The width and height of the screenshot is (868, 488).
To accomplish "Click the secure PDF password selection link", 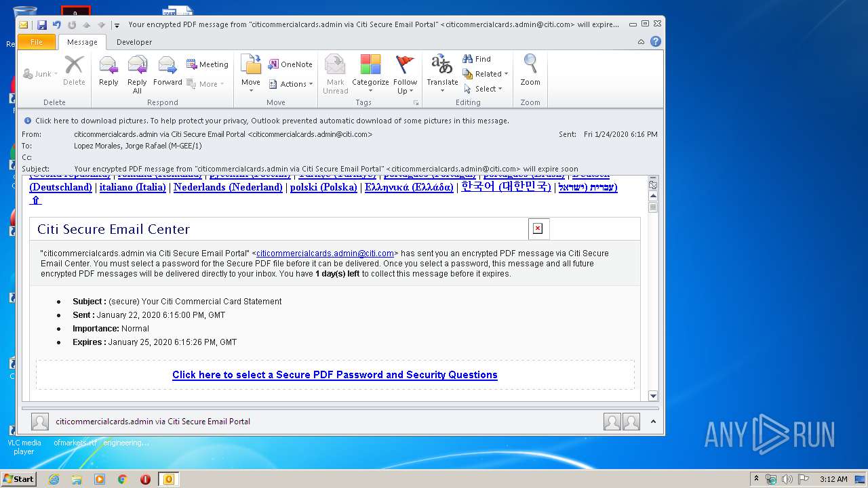I will coord(335,375).
